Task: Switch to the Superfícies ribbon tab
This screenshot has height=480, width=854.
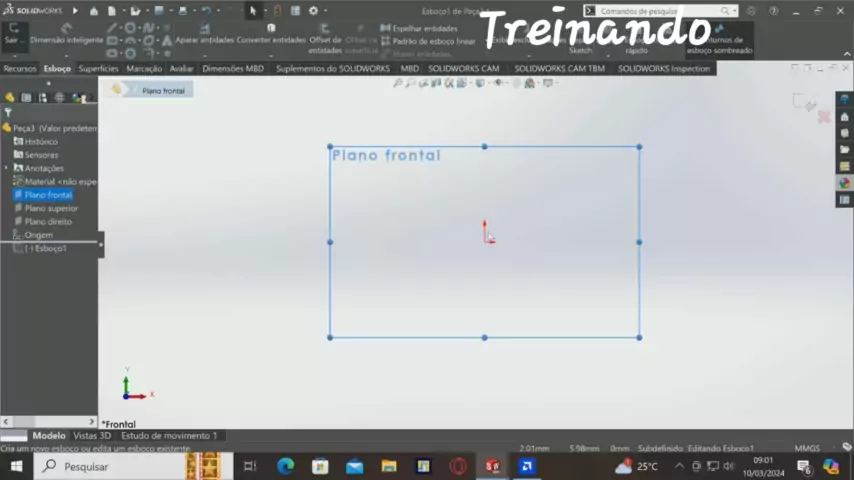Action: point(98,69)
